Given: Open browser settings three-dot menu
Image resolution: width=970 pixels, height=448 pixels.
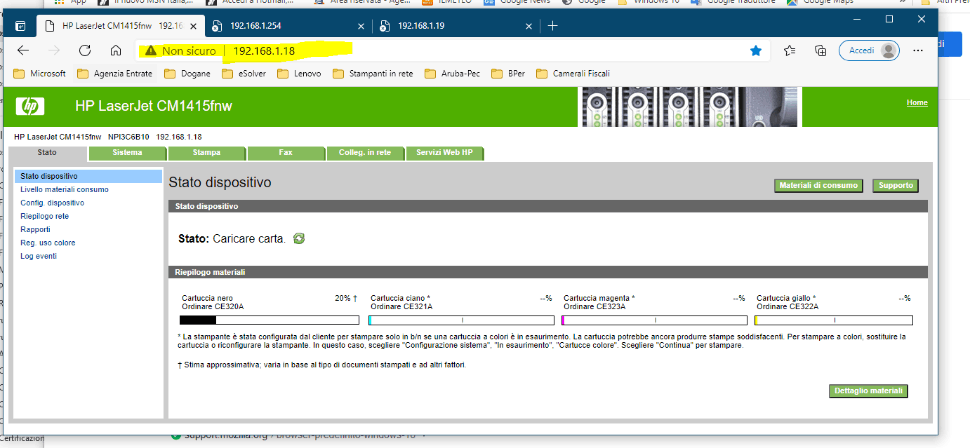Looking at the screenshot, I should click(x=918, y=51).
